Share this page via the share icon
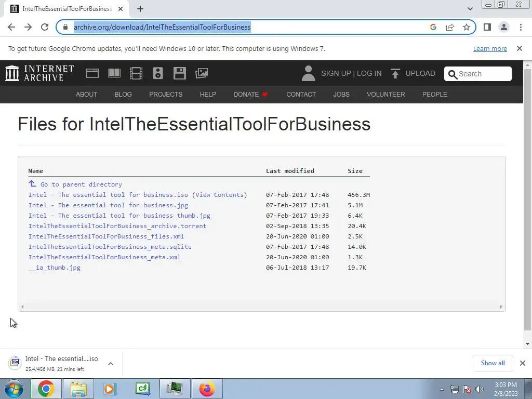Viewport: 532px width, 399px height. [450, 27]
